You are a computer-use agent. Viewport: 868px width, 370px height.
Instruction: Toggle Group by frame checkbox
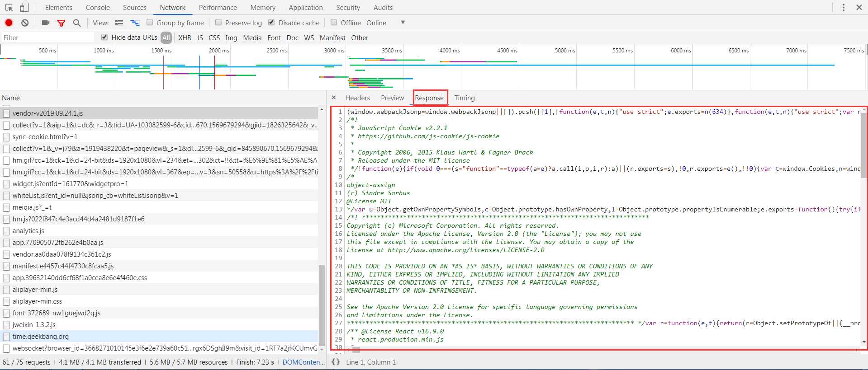(150, 23)
